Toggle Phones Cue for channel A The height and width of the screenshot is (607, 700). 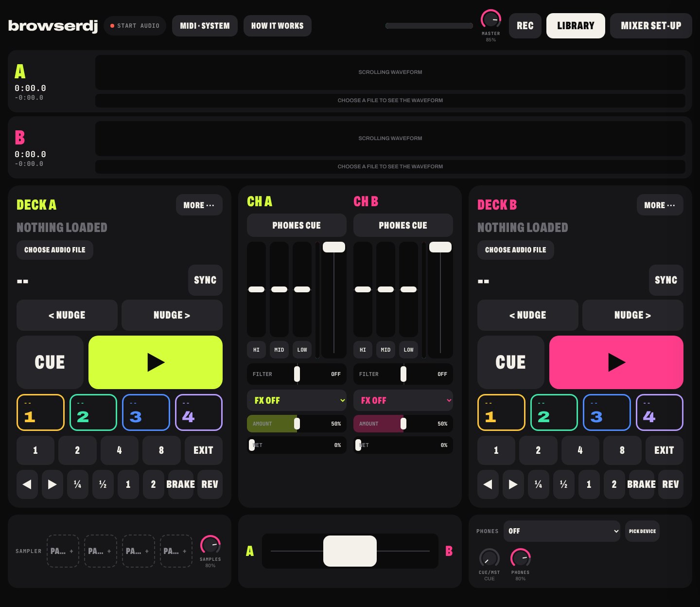[297, 225]
